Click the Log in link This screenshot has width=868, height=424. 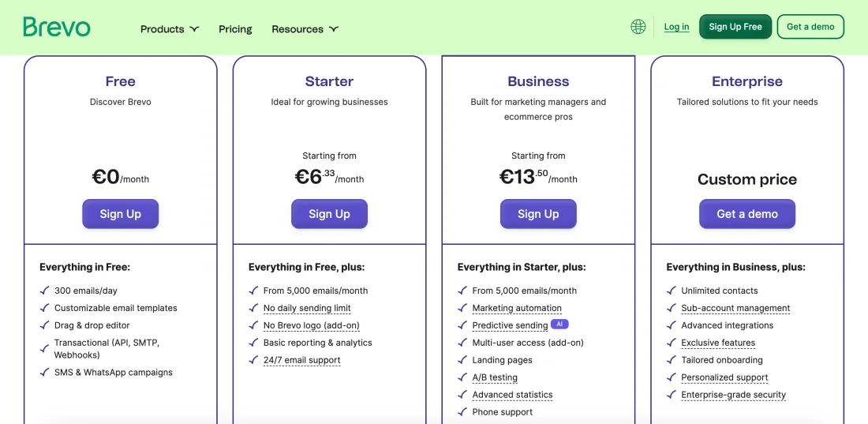coord(676,27)
